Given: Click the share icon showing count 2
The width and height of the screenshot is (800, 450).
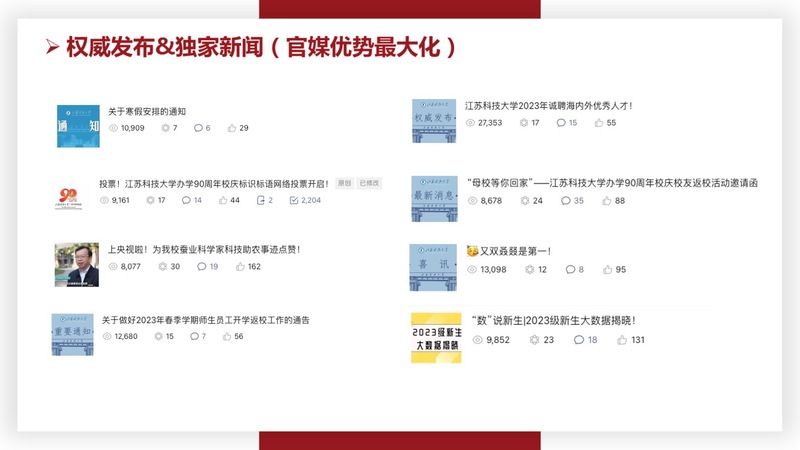Looking at the screenshot, I should click(260, 200).
